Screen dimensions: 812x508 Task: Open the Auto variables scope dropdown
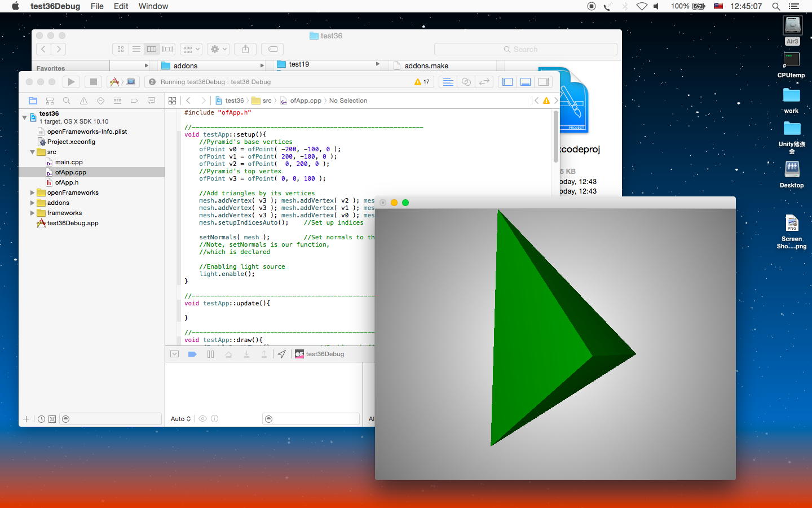coord(180,419)
